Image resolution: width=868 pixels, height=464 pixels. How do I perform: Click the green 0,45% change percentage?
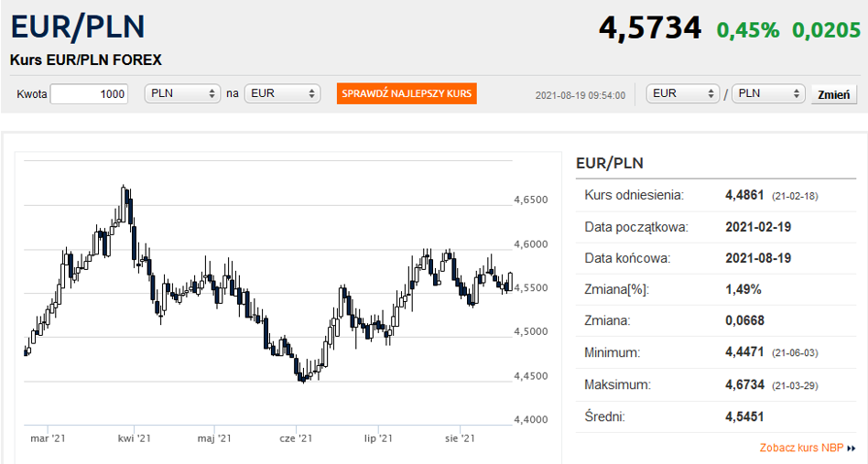[x=748, y=30]
